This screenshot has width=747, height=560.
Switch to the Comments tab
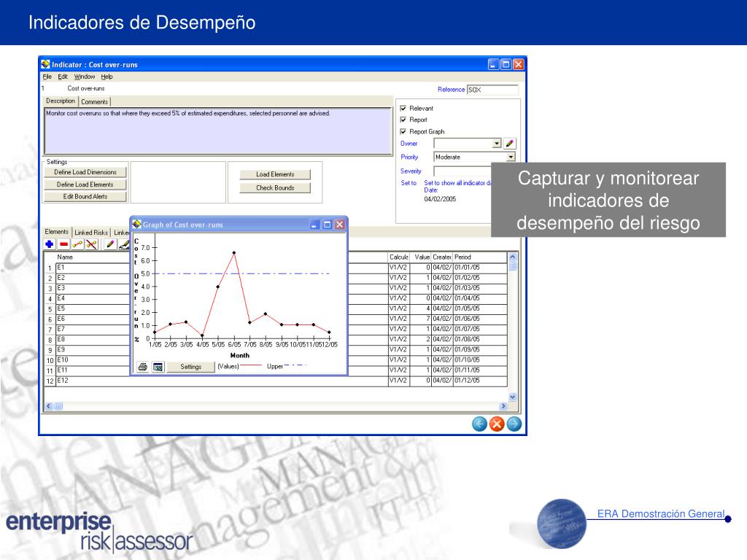click(94, 102)
